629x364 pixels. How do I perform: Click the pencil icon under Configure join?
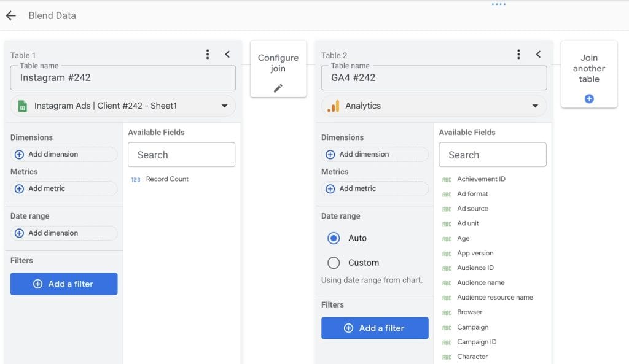pyautogui.click(x=278, y=88)
